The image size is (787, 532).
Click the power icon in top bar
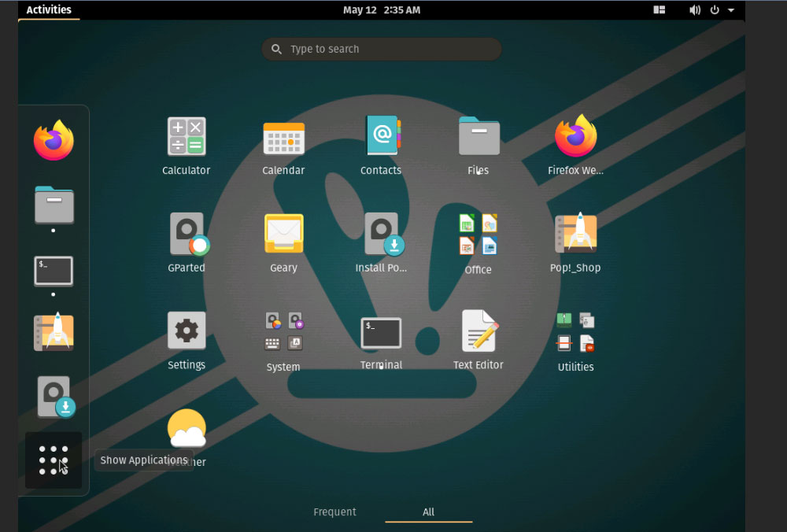pos(715,10)
